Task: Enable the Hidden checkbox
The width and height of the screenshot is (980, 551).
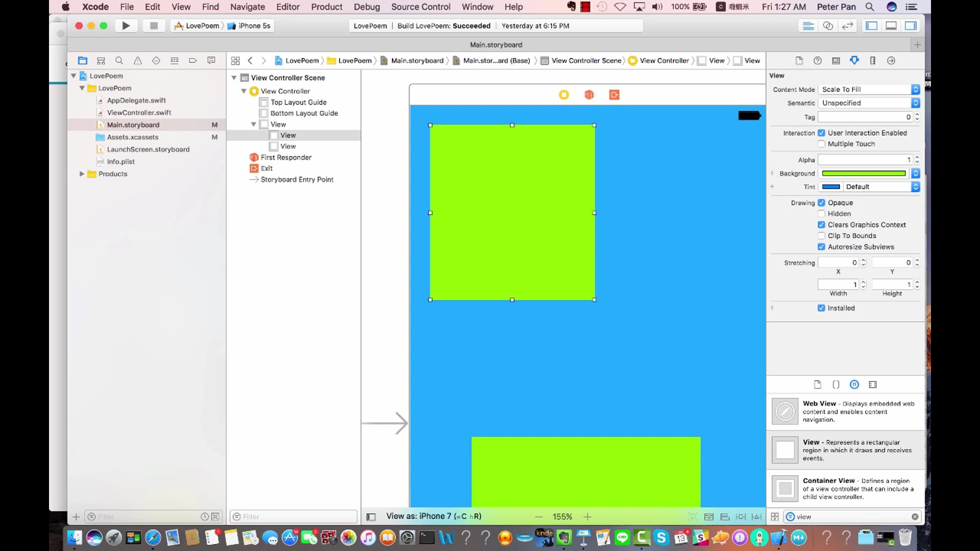Action: [x=821, y=214]
